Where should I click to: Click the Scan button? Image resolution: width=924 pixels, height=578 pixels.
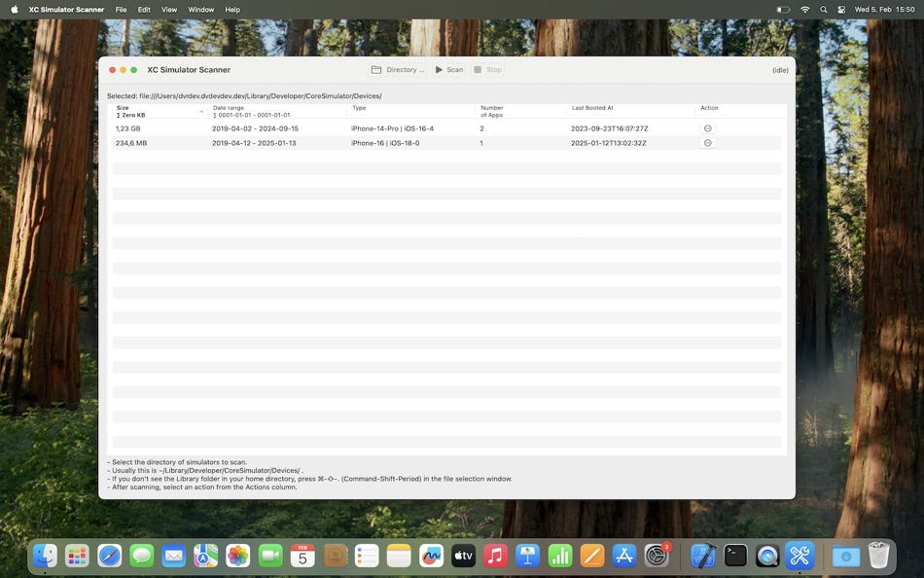(450, 69)
